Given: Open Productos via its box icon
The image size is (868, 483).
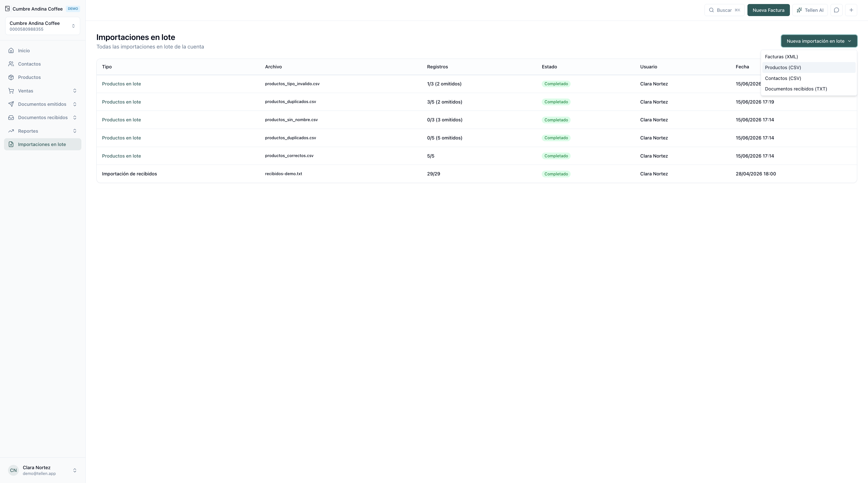Looking at the screenshot, I should [11, 77].
